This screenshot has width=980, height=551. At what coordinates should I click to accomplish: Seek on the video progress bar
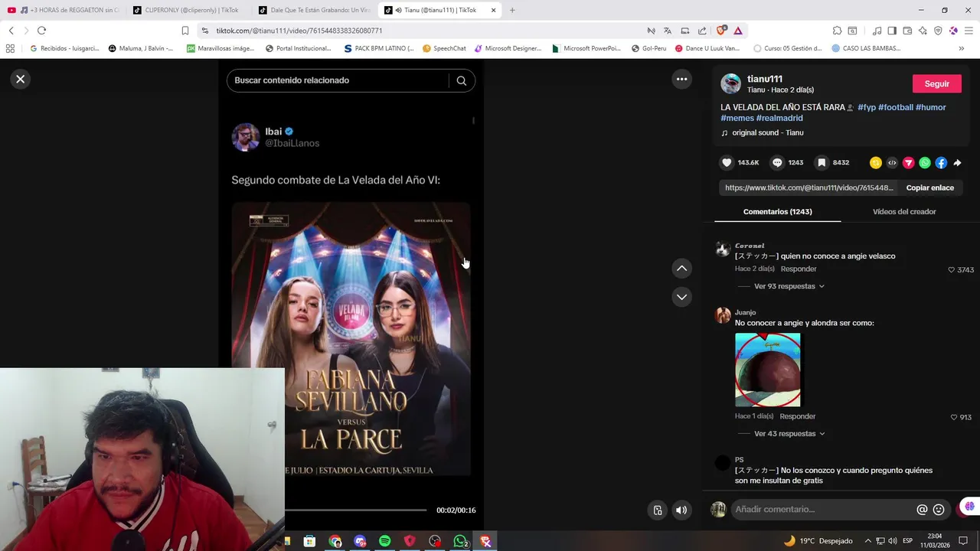(355, 510)
